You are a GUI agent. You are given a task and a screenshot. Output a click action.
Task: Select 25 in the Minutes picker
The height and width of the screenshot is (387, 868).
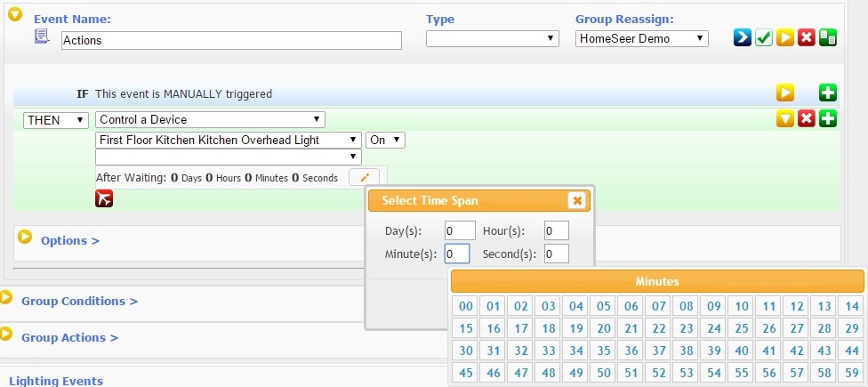742,328
